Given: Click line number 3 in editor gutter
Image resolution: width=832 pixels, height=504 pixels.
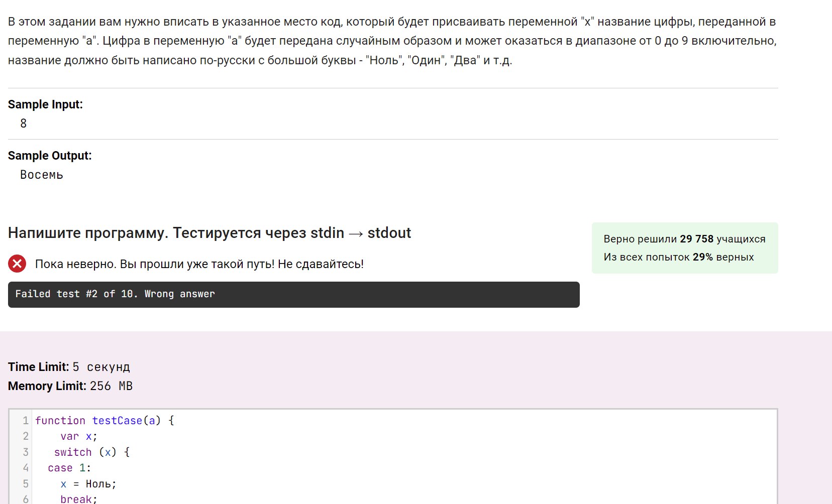Looking at the screenshot, I should coord(26,452).
